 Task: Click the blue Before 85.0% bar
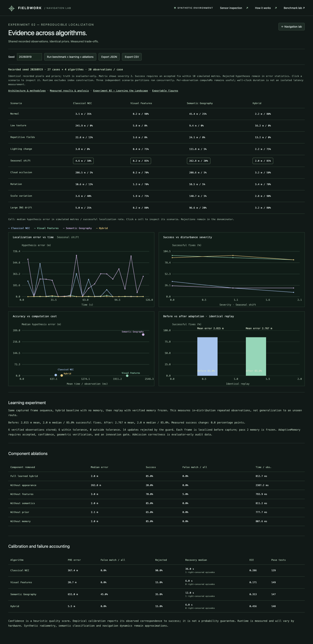pos(207,357)
